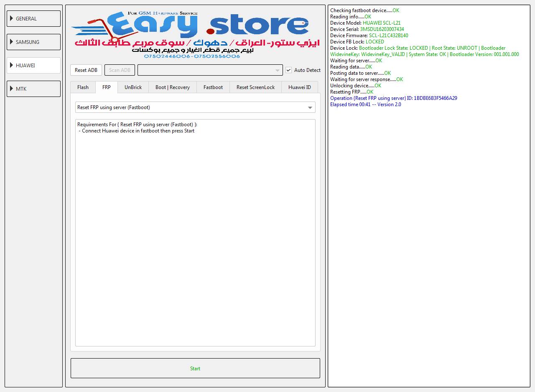Switch to the Flash tab

pyautogui.click(x=83, y=87)
